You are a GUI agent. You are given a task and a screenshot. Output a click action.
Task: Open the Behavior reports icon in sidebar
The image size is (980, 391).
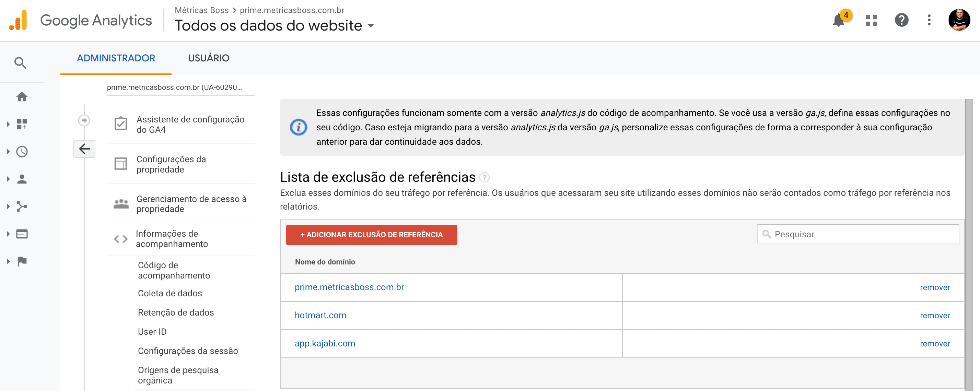[22, 234]
